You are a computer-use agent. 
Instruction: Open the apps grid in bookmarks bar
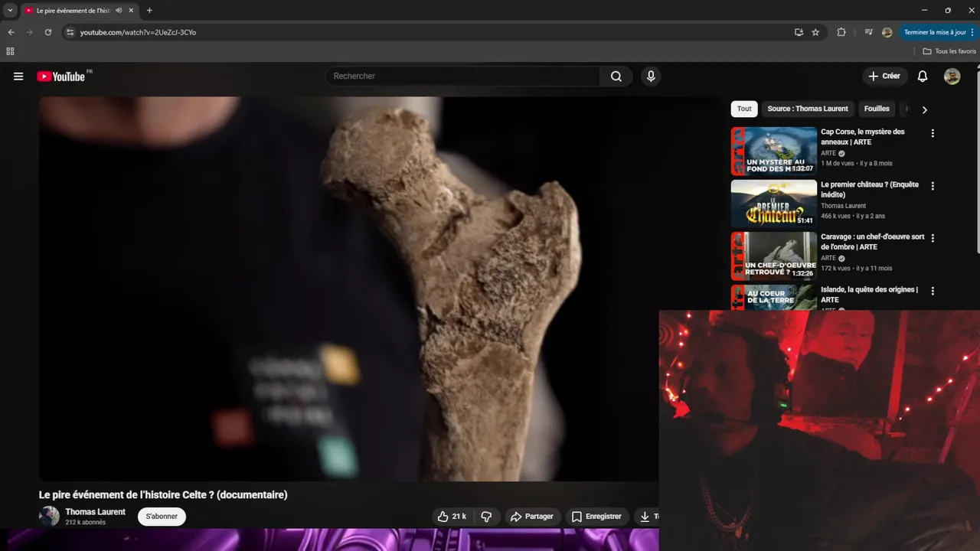coord(10,51)
